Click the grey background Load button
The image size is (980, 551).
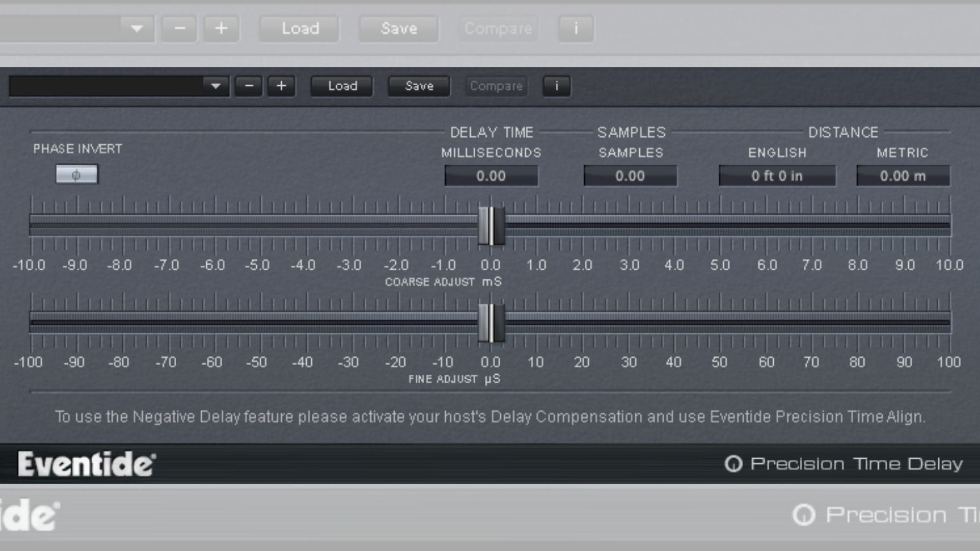(300, 29)
